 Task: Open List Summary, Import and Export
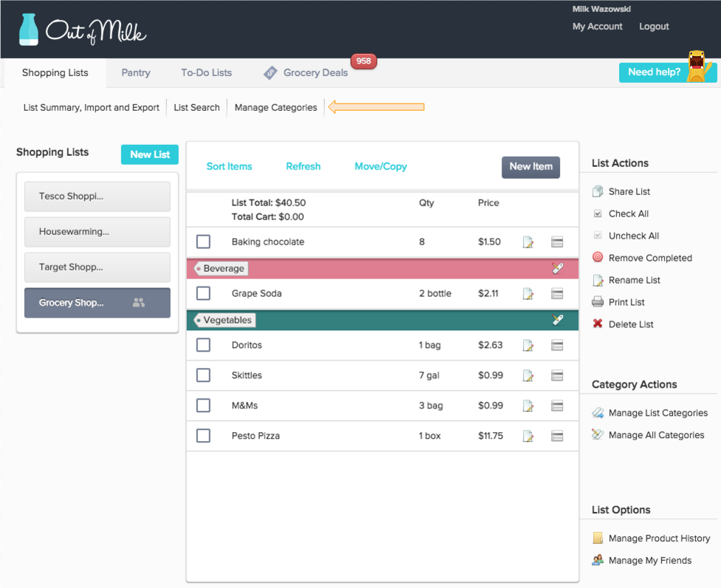tap(91, 108)
